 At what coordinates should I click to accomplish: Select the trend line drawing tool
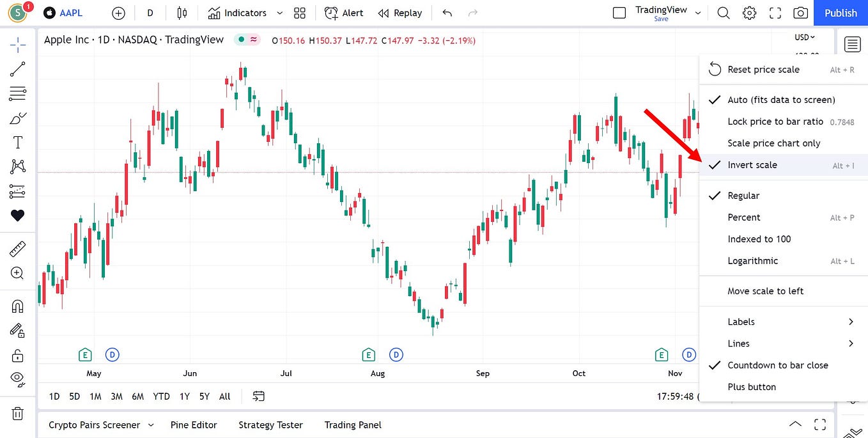[17, 69]
